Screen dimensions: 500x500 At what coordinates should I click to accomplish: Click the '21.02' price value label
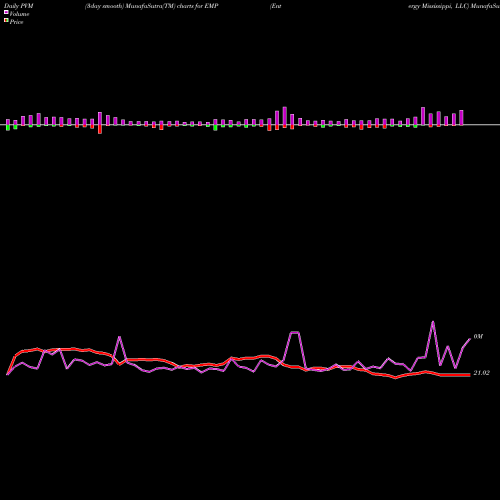(481, 373)
